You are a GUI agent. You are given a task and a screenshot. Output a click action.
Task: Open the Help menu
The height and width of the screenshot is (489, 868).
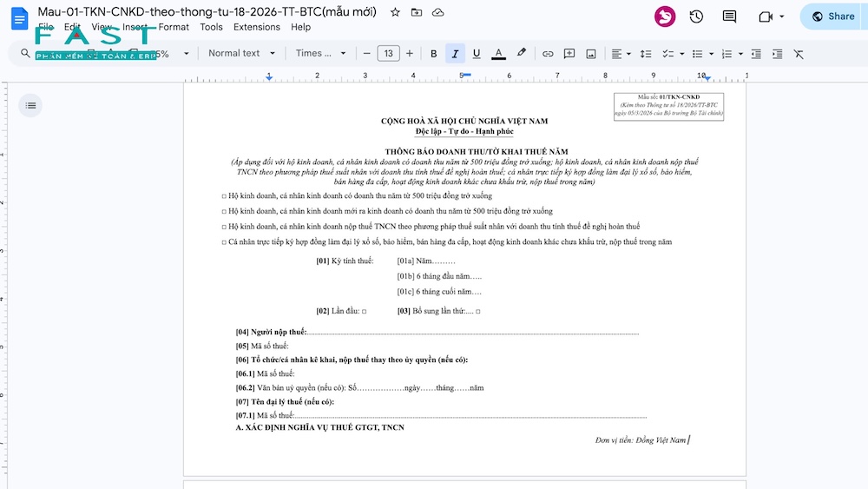pyautogui.click(x=300, y=27)
